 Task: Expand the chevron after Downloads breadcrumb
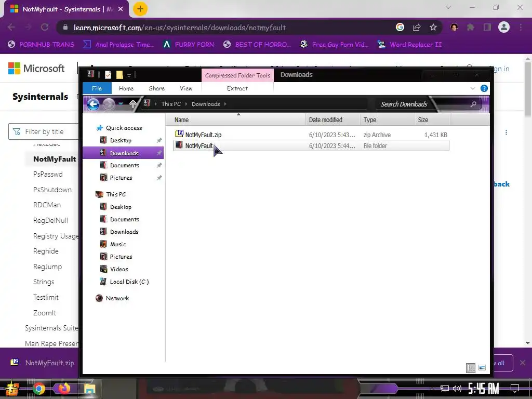[225, 104]
